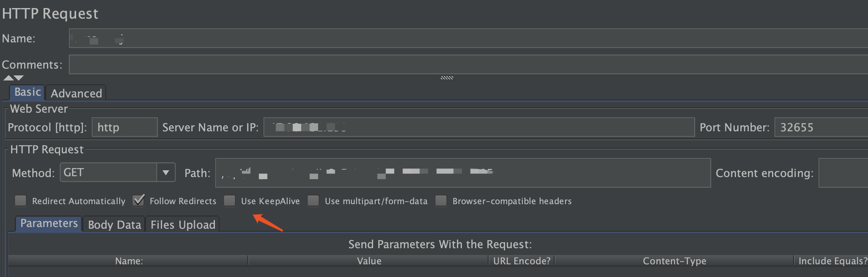Click the URL Encode column header
Screen dimensions: 868x277
pos(521,260)
